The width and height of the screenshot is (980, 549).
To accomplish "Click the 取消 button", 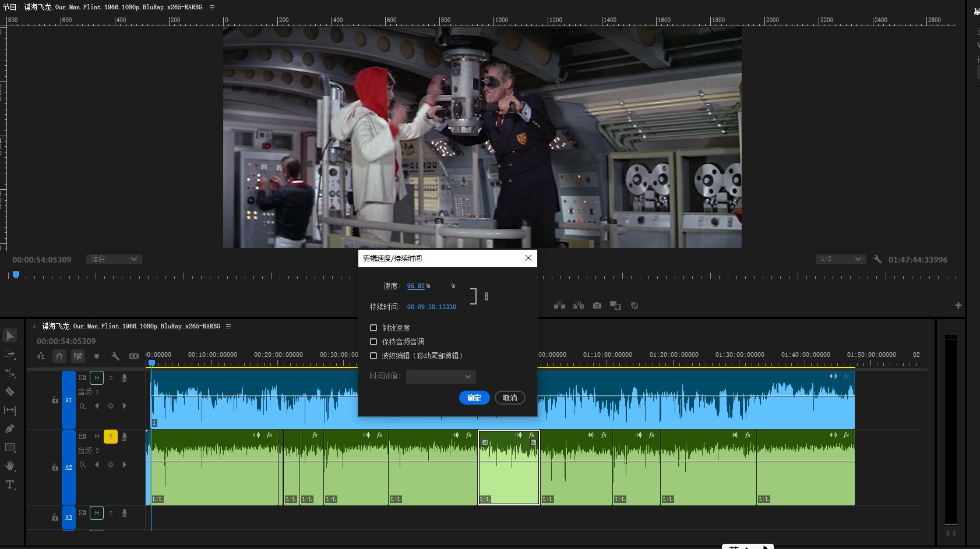I will pyautogui.click(x=510, y=398).
